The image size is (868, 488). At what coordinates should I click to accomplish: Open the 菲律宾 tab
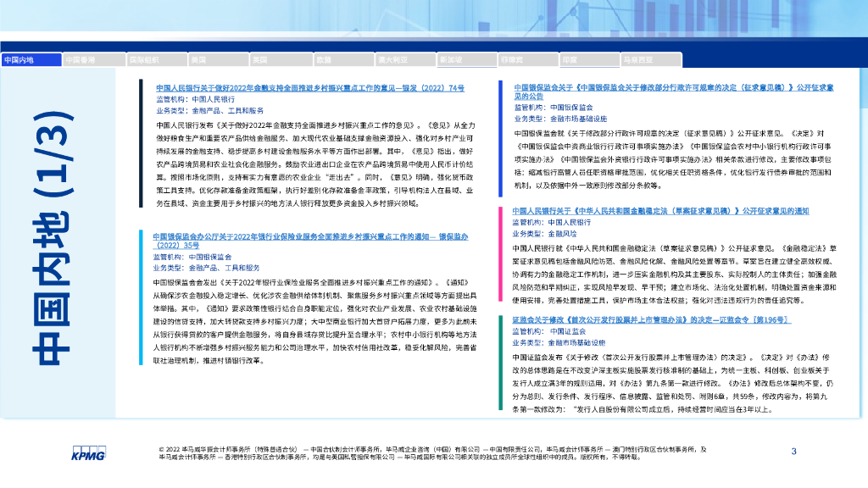tap(528, 60)
